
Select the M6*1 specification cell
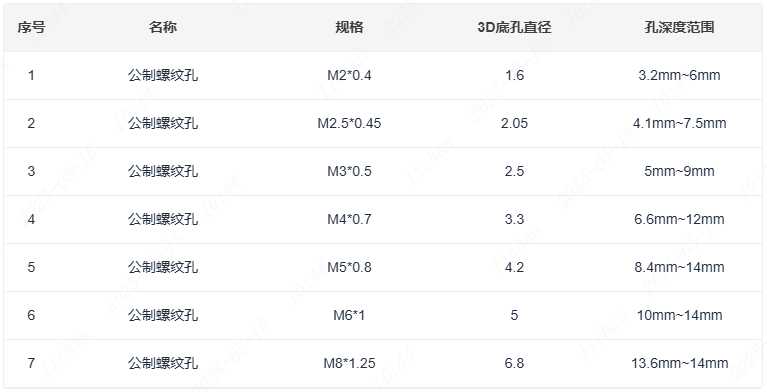tap(349, 315)
